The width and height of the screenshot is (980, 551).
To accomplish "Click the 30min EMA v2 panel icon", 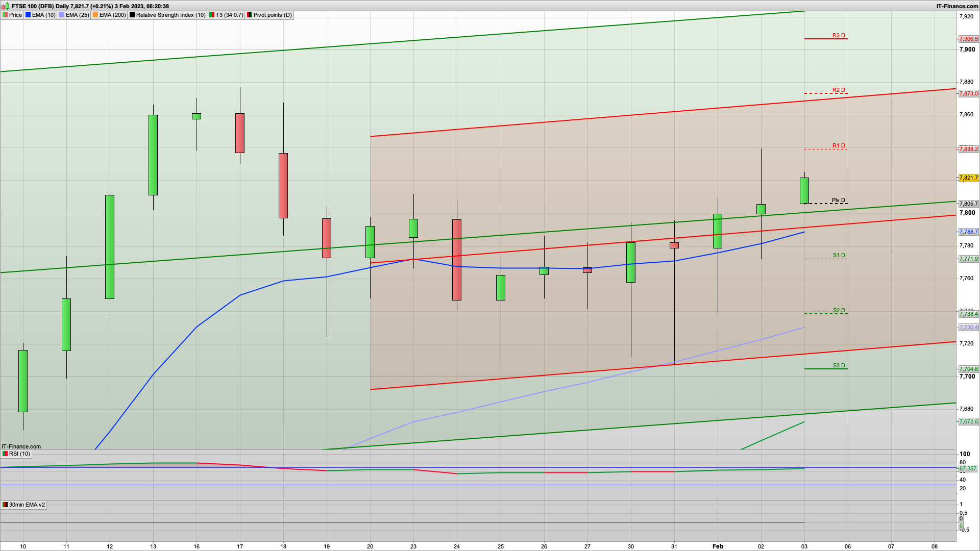I will (5, 505).
